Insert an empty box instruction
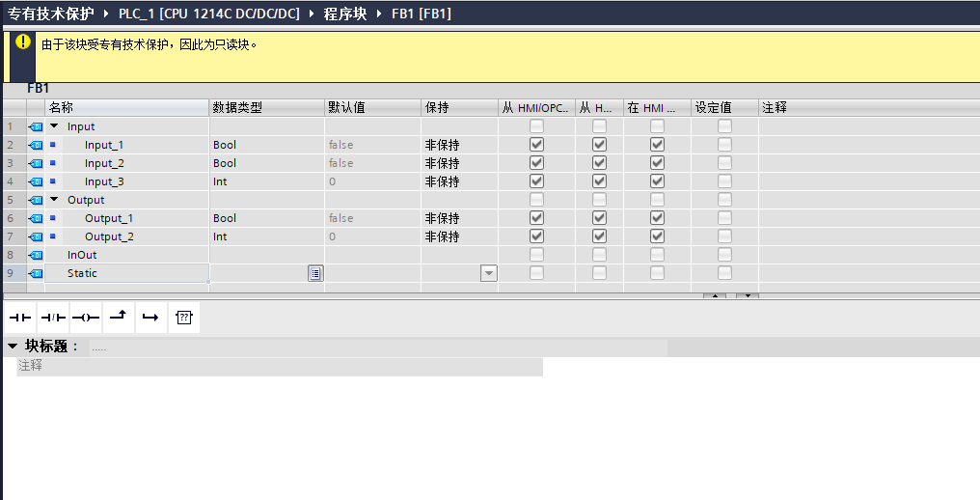 pyautogui.click(x=183, y=318)
